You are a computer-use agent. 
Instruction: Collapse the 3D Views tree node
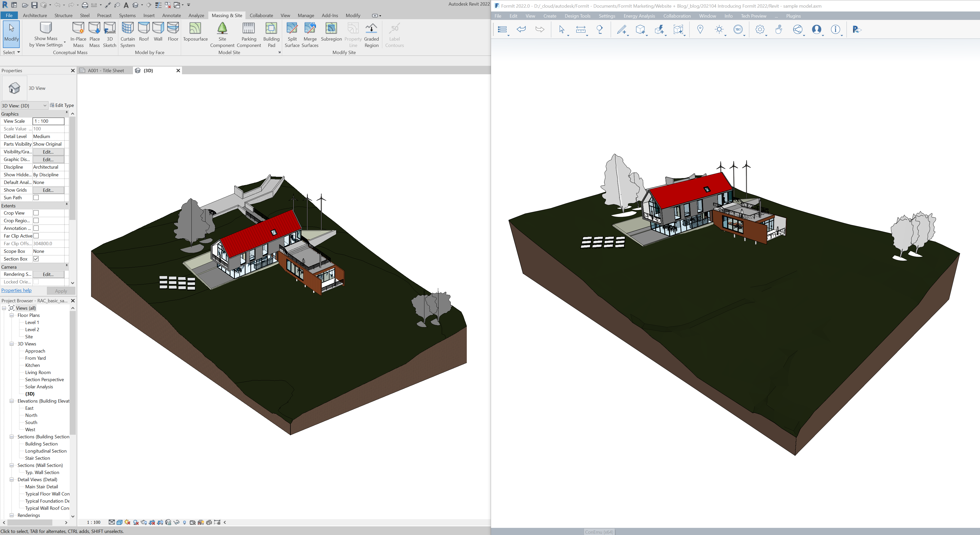pos(12,344)
